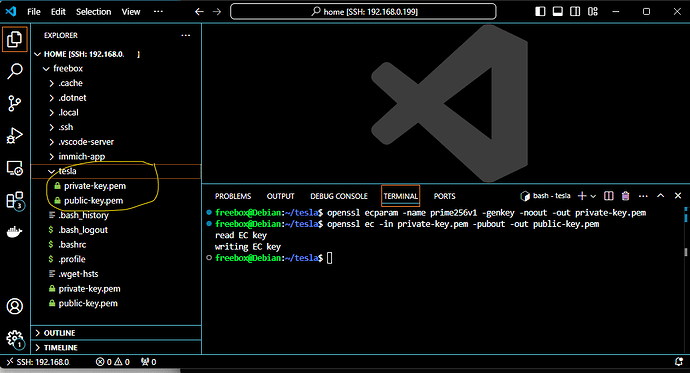Viewport: 690px width, 373px height.
Task: Click the command center search box
Action: (x=363, y=11)
